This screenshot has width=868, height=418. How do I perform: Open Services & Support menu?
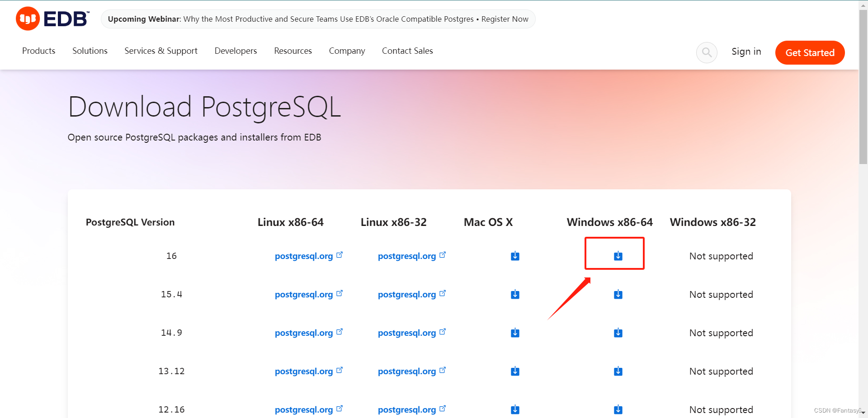[161, 51]
